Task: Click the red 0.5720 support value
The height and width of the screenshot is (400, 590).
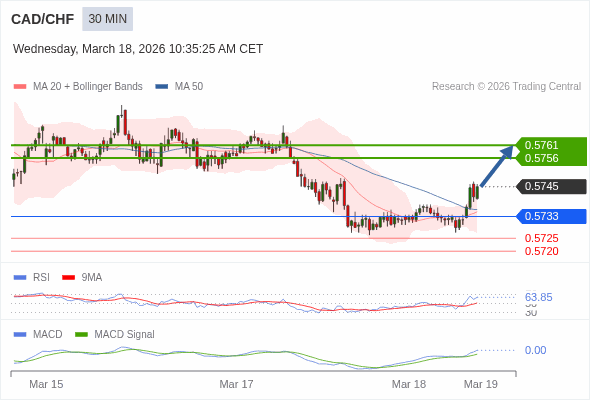Action: (x=541, y=251)
